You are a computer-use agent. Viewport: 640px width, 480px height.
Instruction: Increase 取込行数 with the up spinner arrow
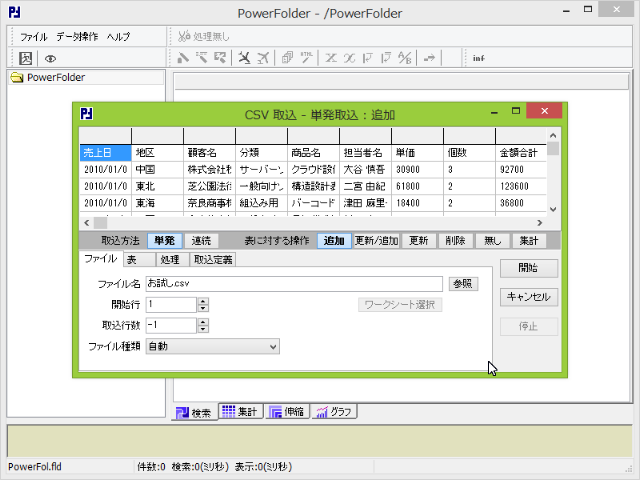(x=203, y=322)
